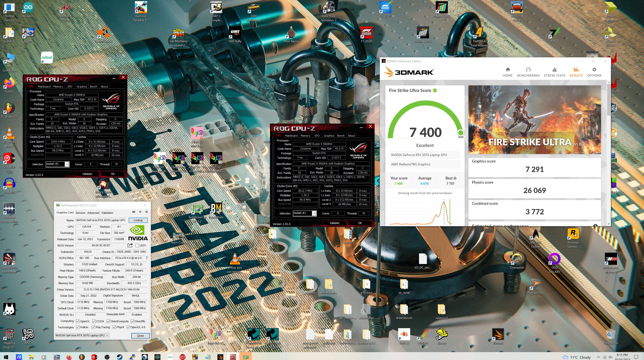The width and height of the screenshot is (644, 360).
Task: Toggle the CUDA checkbox
Action: (94, 321)
